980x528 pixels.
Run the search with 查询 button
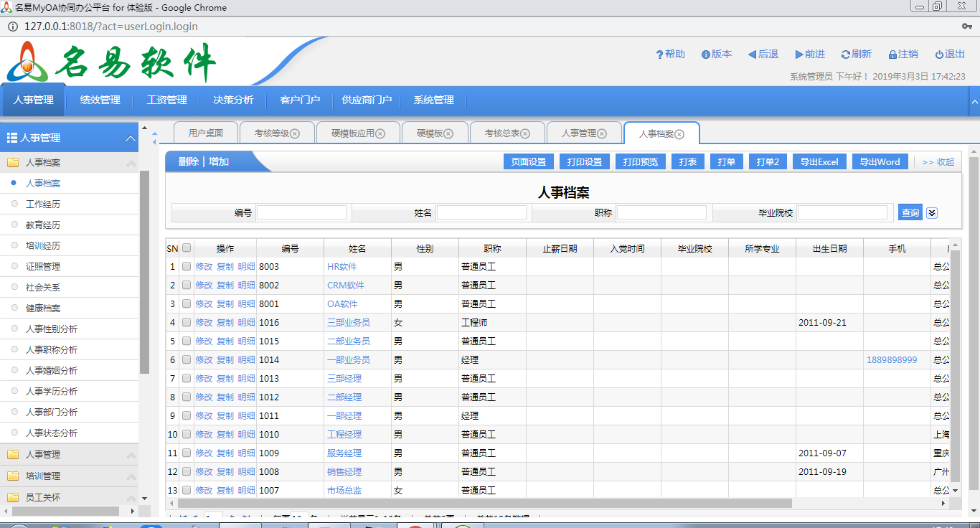tap(910, 212)
